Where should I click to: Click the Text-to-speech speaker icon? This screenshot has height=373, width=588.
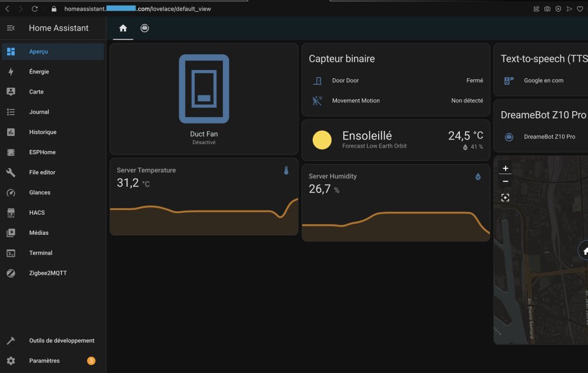[509, 80]
